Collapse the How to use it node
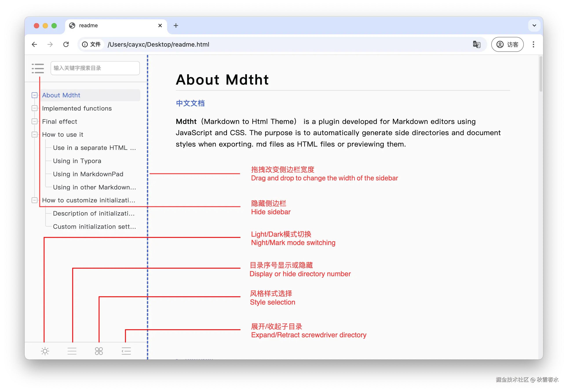568x392 pixels. point(34,135)
